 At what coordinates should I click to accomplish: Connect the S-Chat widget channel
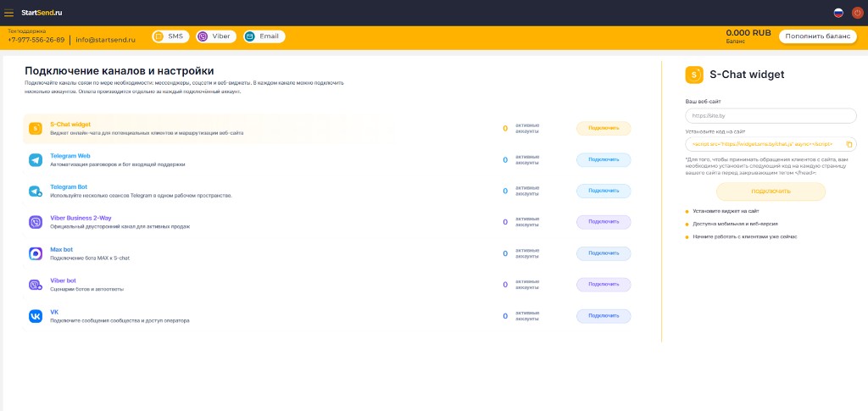604,128
